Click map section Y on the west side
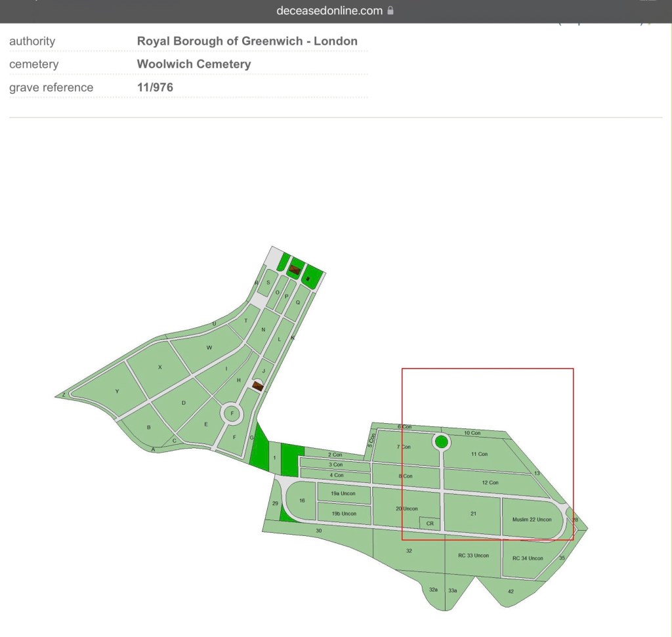The image size is (672, 637). 117,392
